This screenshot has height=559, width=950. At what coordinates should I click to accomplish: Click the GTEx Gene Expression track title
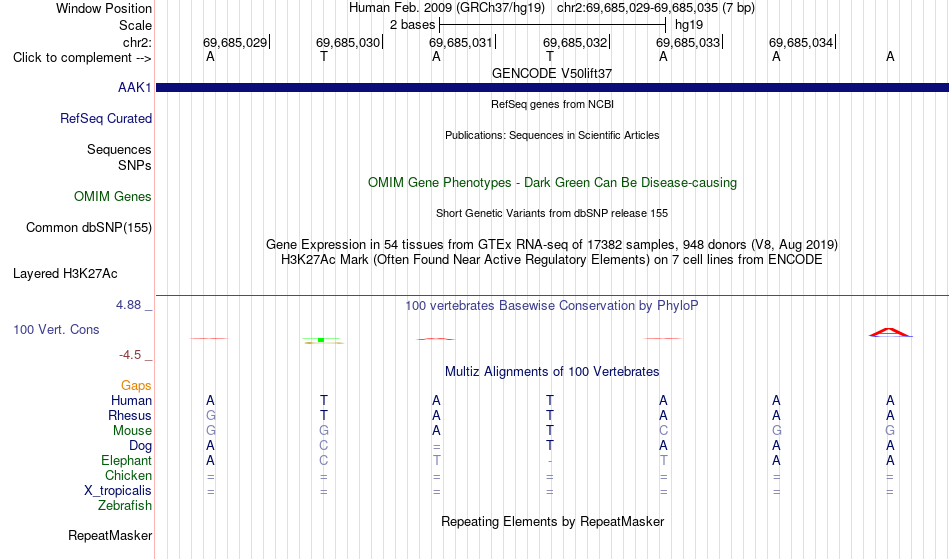552,245
